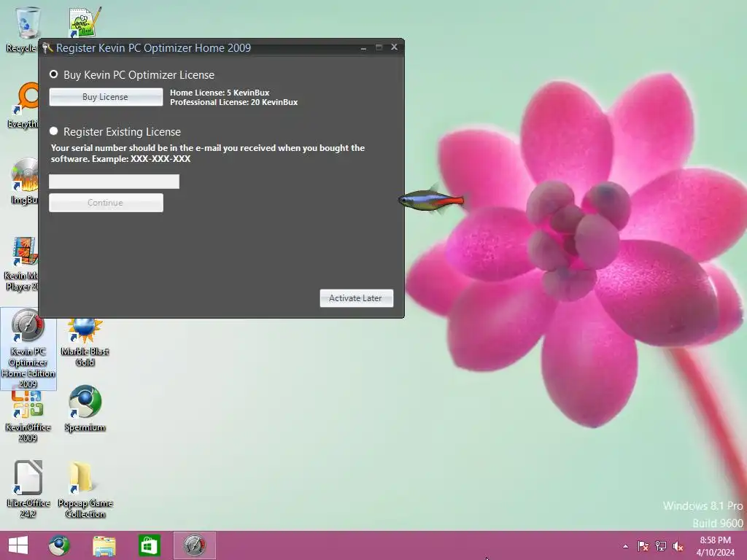Viewport: 747px width, 560px height.
Task: Open File Explorer from the taskbar
Action: pos(104,545)
